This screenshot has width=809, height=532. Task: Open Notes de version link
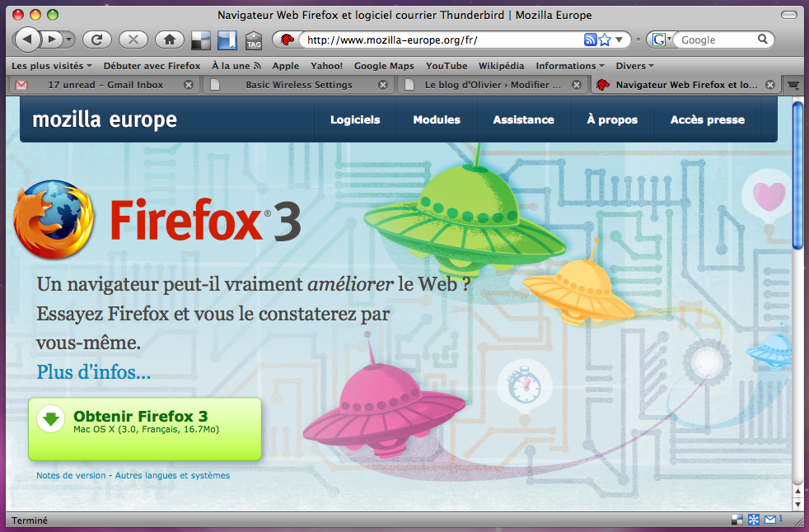tap(71, 475)
